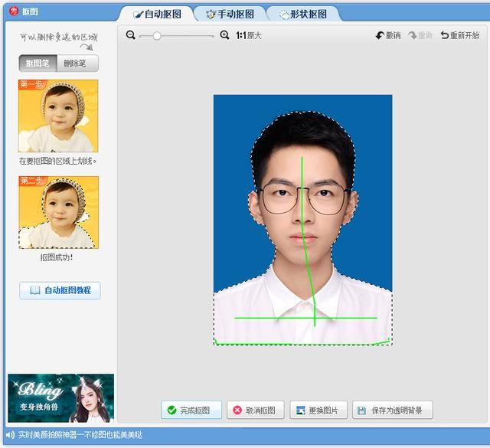This screenshot has width=490, height=448.
Task: Click the zoom in magnifier icon
Action: (x=224, y=35)
